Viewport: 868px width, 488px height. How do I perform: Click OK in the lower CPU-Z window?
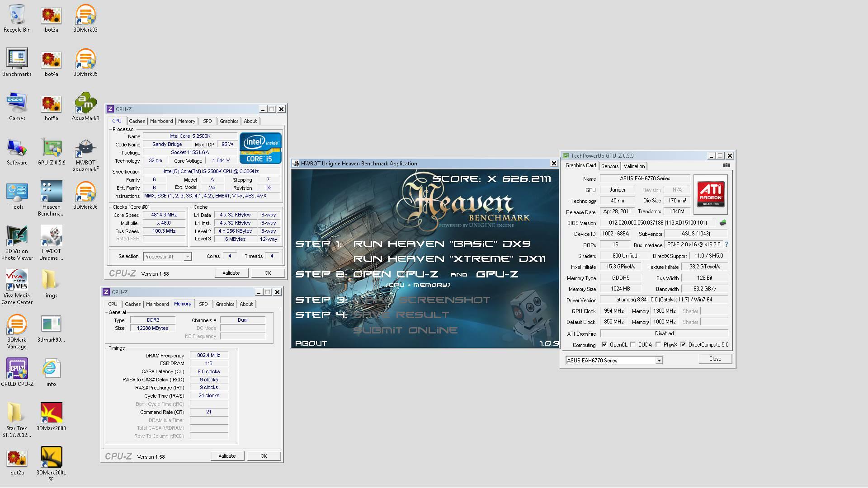[x=264, y=456]
